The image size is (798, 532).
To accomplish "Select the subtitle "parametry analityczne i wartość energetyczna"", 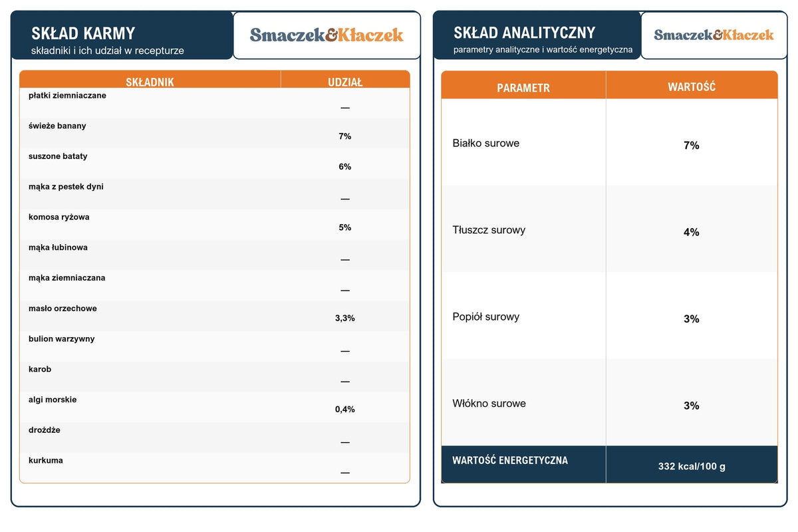I will (x=543, y=50).
